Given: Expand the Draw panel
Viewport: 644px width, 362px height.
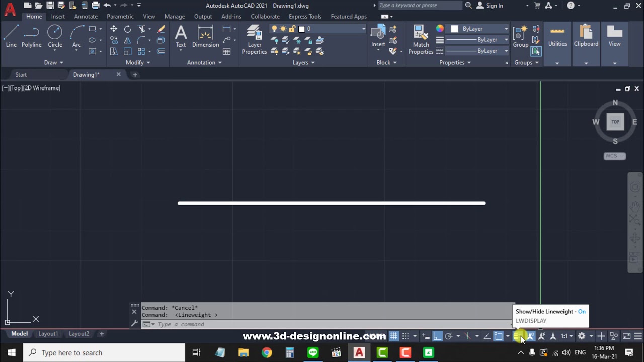Looking at the screenshot, I should pos(54,62).
